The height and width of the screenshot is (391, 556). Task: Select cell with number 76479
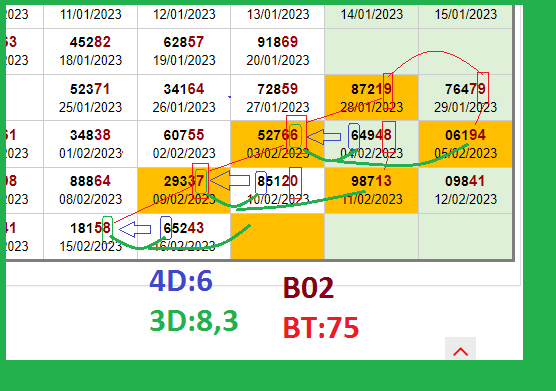465,97
